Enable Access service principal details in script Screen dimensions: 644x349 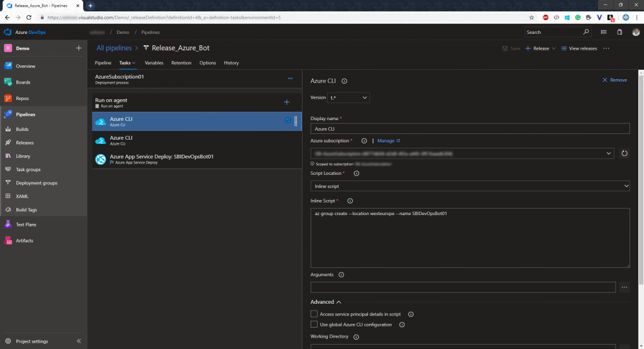pyautogui.click(x=314, y=314)
